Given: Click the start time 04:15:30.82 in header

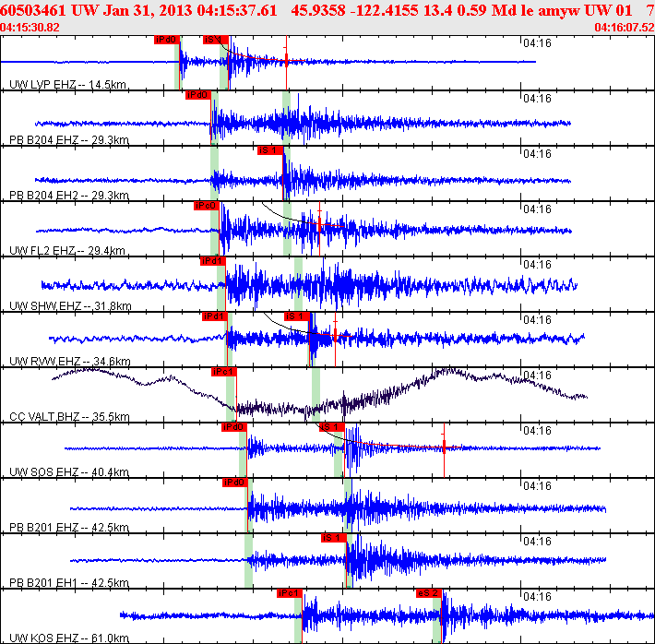Looking at the screenshot, I should click(x=30, y=28).
